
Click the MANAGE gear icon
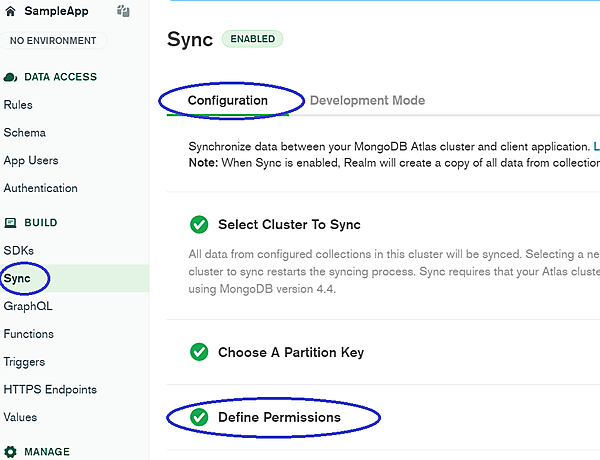tap(12, 452)
